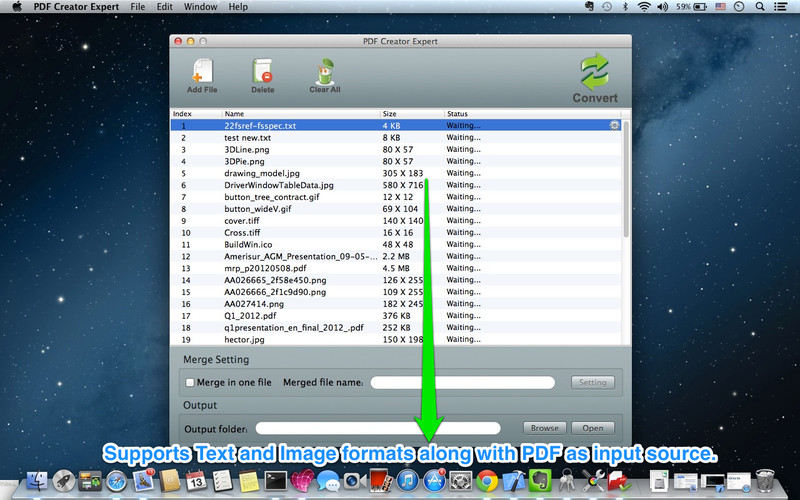
Task: Open the gear settings icon on row 1
Action: point(614,126)
